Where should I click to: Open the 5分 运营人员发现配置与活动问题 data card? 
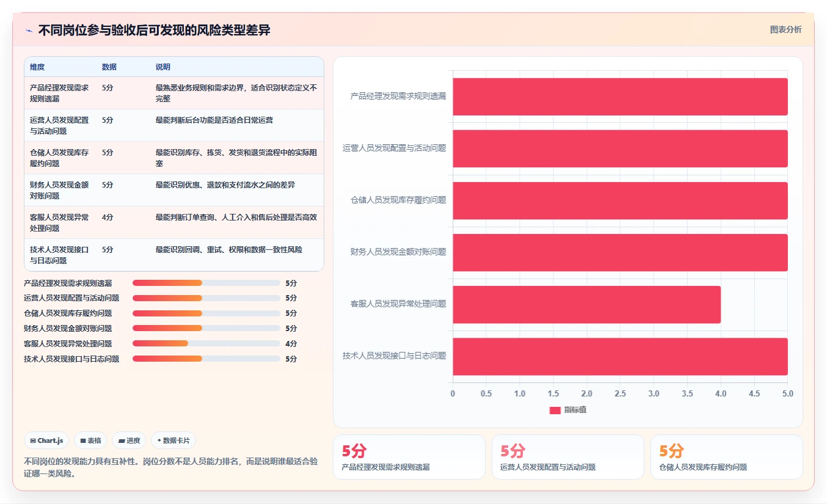point(568,457)
